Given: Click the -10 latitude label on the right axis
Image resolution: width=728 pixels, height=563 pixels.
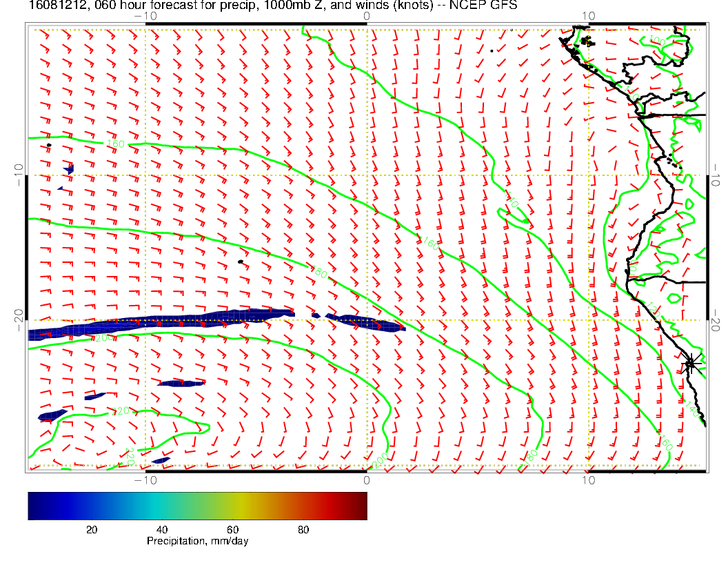Looking at the screenshot, I should click(x=716, y=175).
